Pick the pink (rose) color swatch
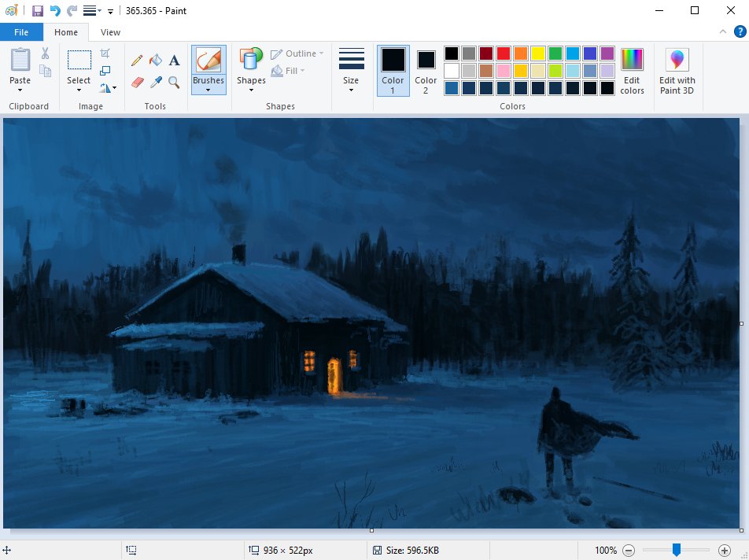 point(504,71)
